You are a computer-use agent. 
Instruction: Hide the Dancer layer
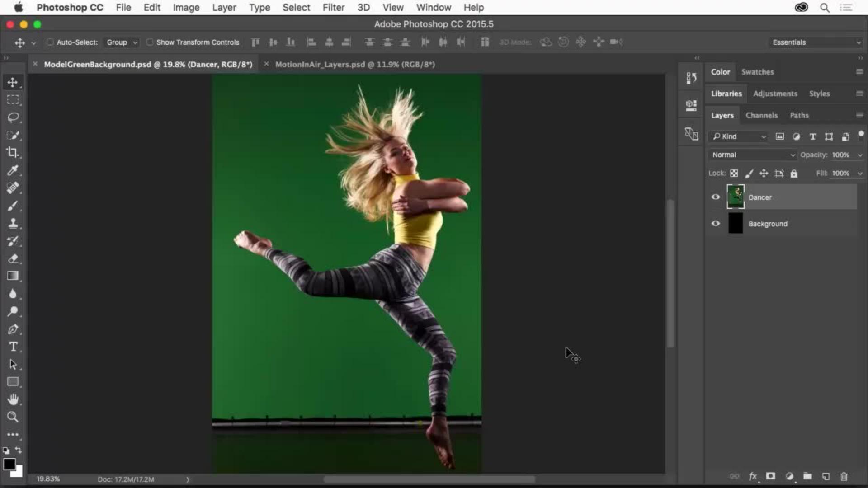coord(716,197)
